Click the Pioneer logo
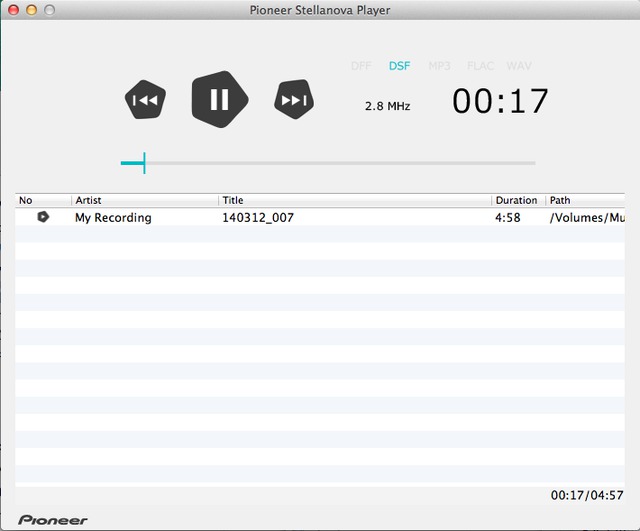The height and width of the screenshot is (531, 640). 53,520
